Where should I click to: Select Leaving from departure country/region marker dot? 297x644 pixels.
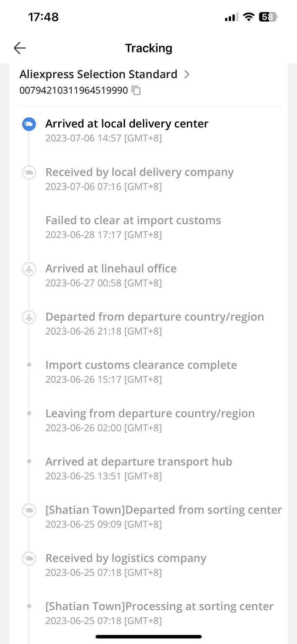coord(29,413)
